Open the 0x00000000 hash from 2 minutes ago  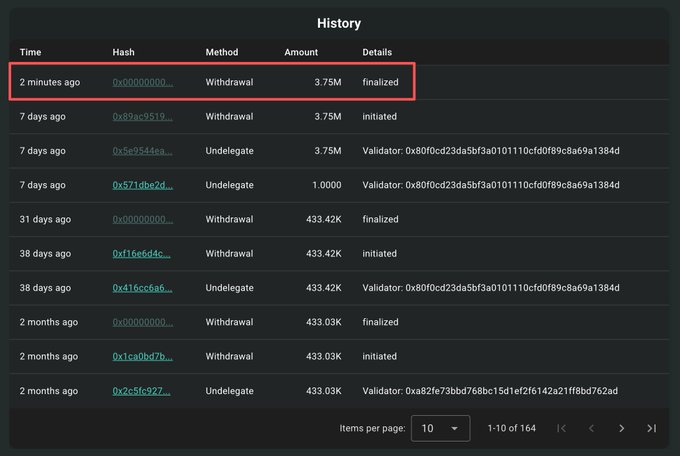pyautogui.click(x=142, y=82)
